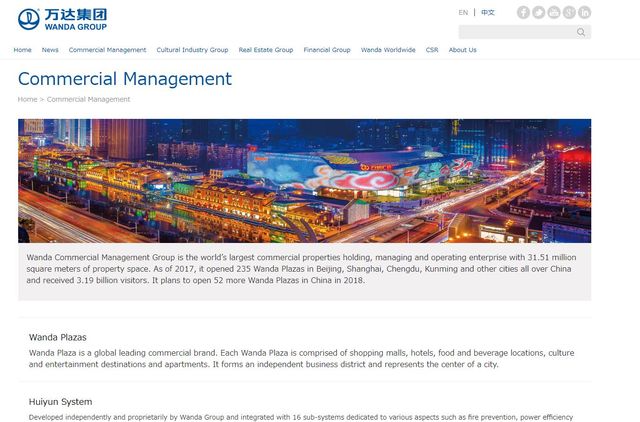The image size is (640, 422).
Task: Open the LinkedIn social icon
Action: pos(584,12)
